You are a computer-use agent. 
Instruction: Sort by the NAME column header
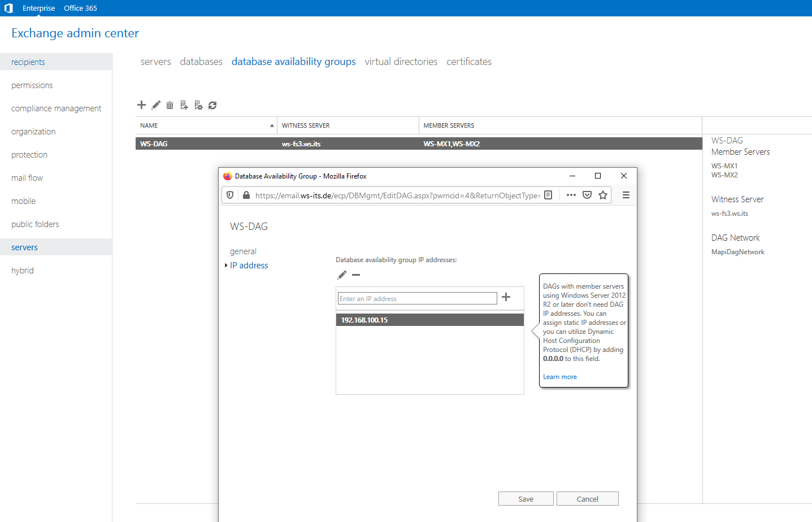tap(206, 125)
